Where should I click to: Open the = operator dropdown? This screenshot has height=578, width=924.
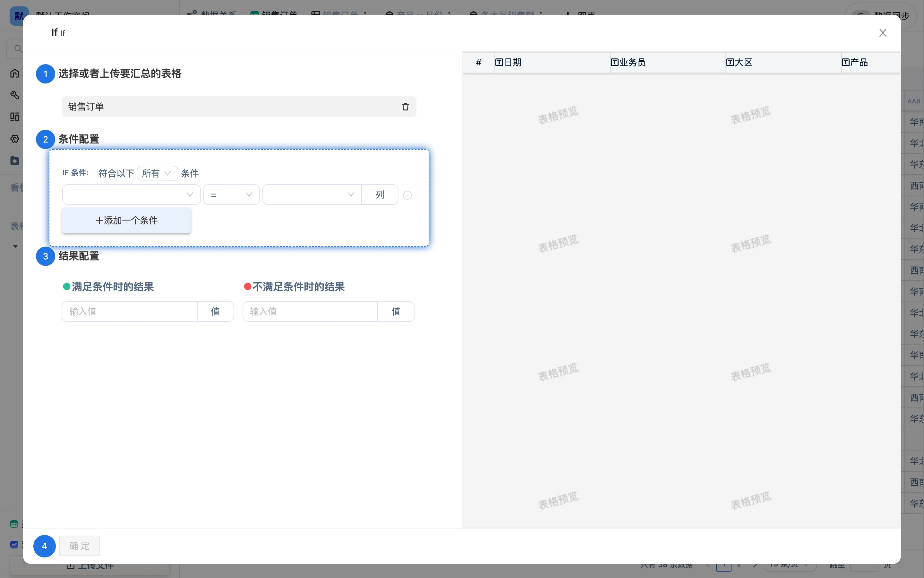[231, 195]
